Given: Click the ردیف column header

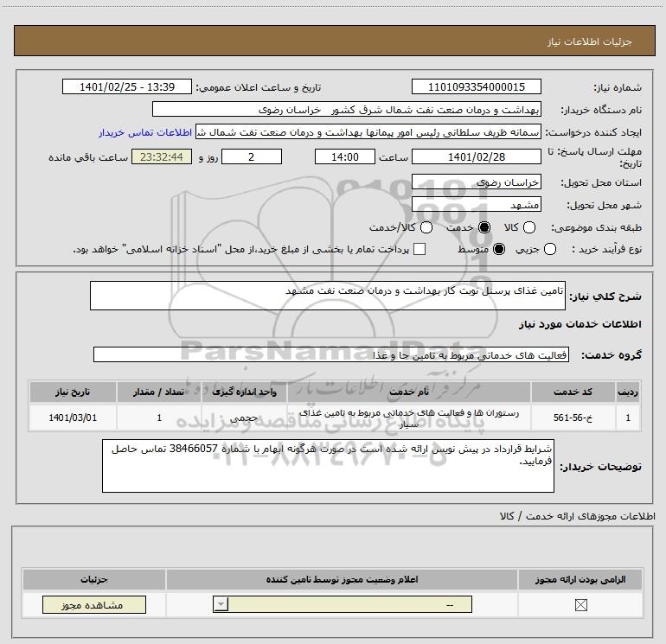Looking at the screenshot, I should coord(628,392).
